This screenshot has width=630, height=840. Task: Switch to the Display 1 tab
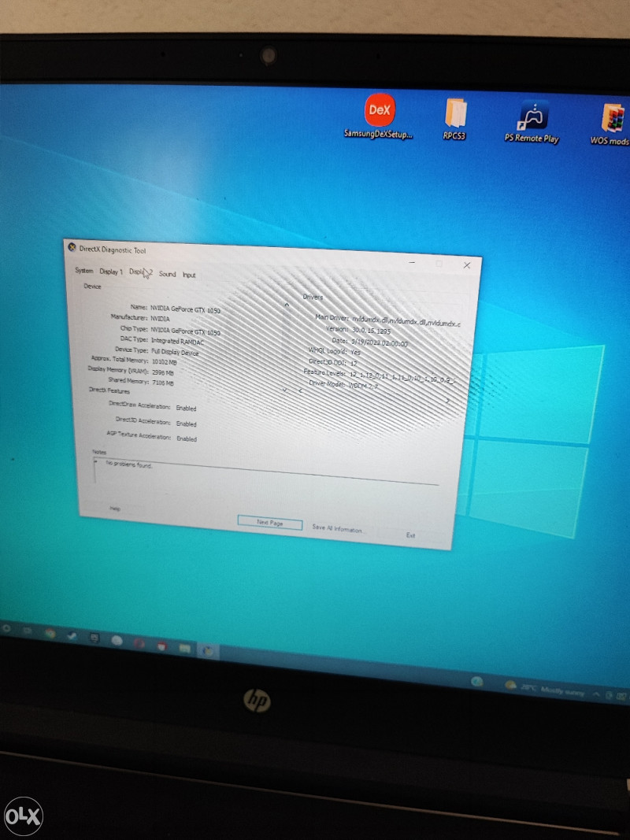(111, 272)
